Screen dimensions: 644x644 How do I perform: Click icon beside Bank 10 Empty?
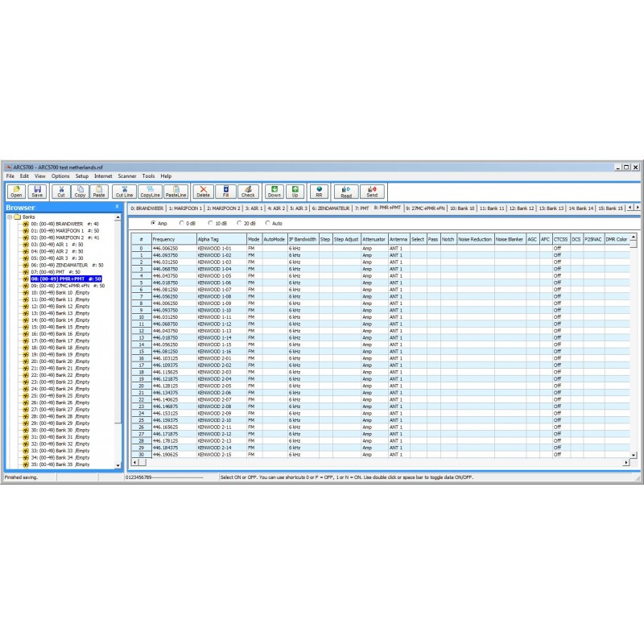tap(26, 293)
